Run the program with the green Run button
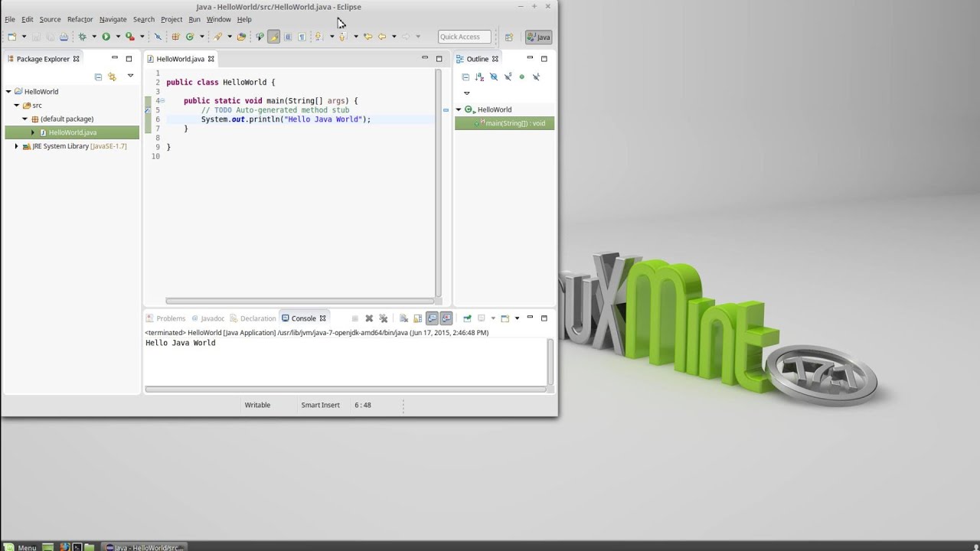This screenshot has height=551, width=980. pyautogui.click(x=106, y=37)
